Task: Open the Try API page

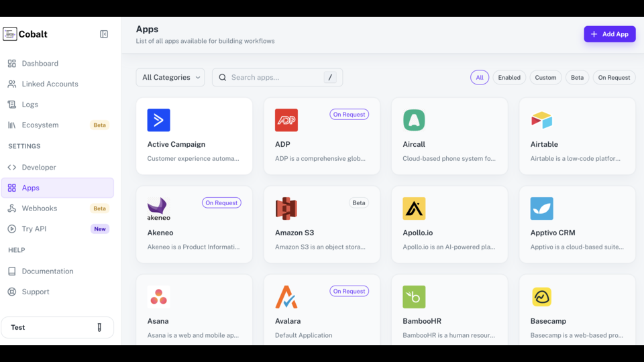Action: pos(58,229)
